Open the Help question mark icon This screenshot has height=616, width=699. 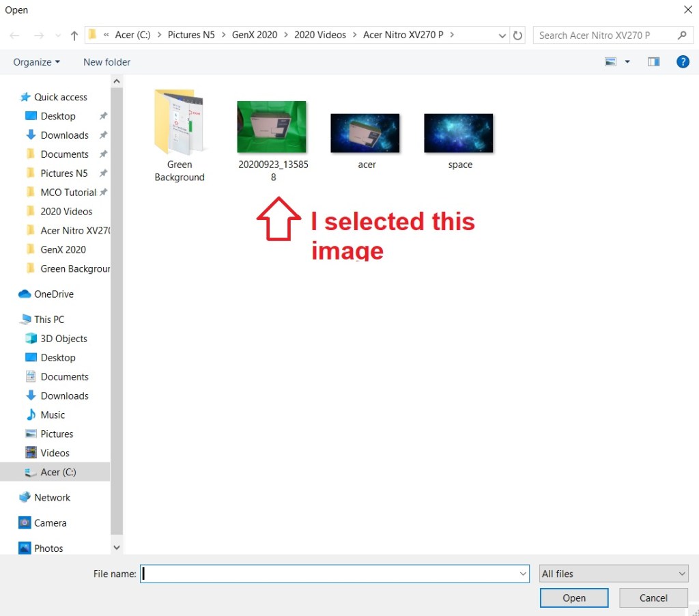point(682,62)
